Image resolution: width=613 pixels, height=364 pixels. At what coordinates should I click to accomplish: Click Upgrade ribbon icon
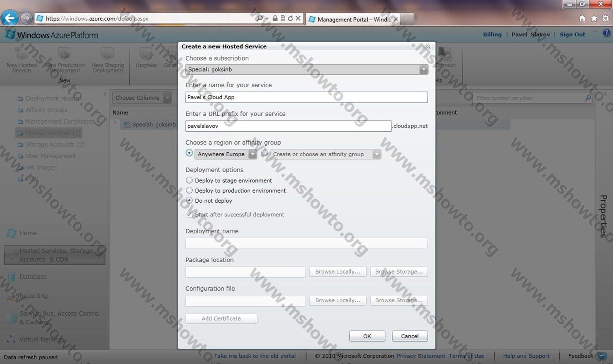click(146, 57)
